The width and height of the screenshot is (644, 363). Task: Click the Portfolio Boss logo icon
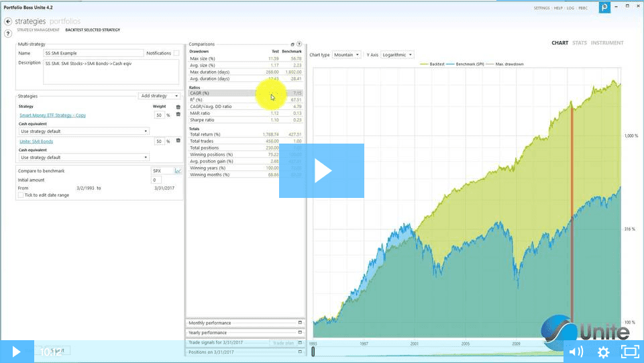pos(604,7)
